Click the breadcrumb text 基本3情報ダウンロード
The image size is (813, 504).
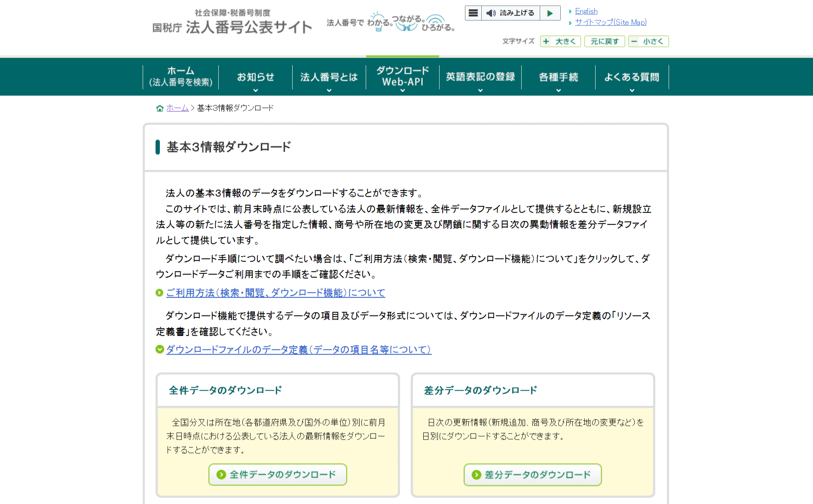point(235,108)
